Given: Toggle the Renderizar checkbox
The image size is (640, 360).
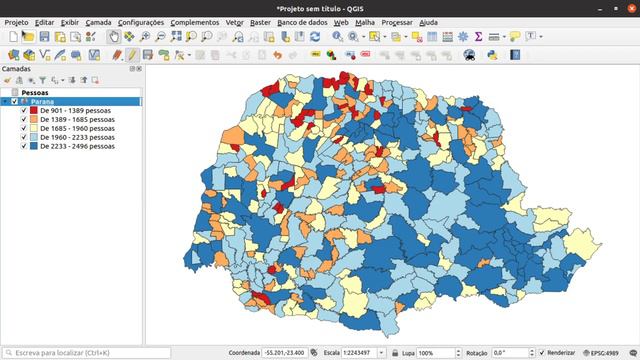Looking at the screenshot, I should (x=542, y=353).
